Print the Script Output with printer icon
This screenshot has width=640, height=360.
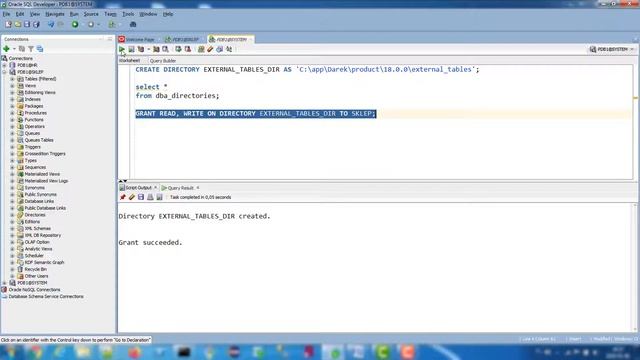pos(150,197)
